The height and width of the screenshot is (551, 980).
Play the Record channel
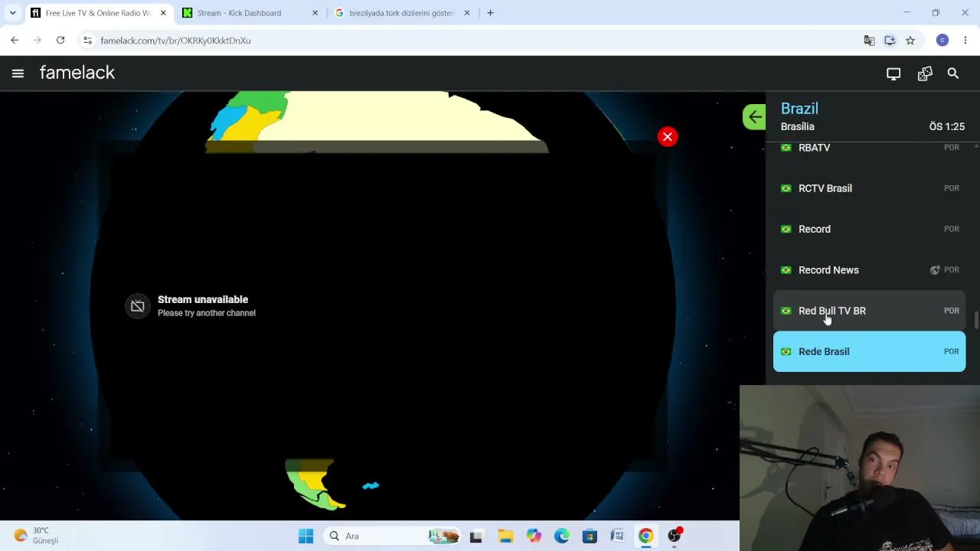pyautogui.click(x=869, y=229)
